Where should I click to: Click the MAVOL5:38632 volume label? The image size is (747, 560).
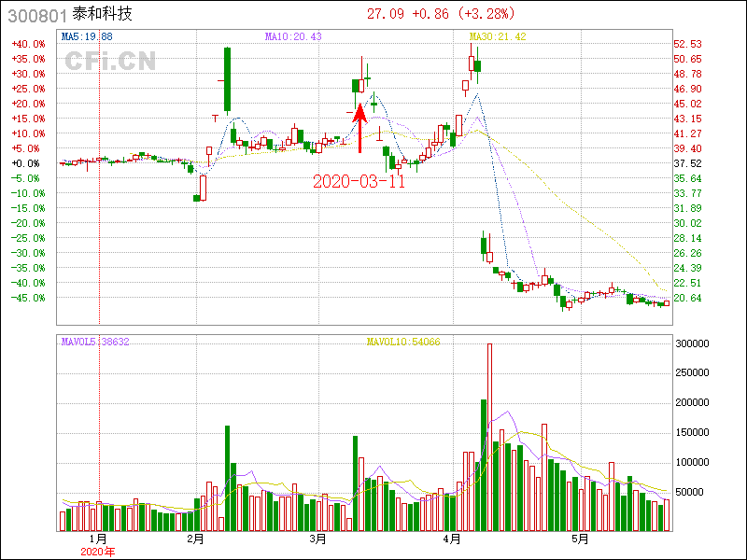click(95, 342)
